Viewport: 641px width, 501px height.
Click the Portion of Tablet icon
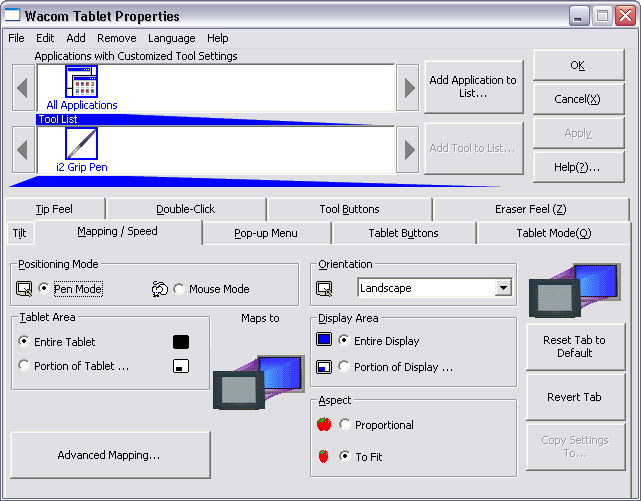[x=181, y=366]
